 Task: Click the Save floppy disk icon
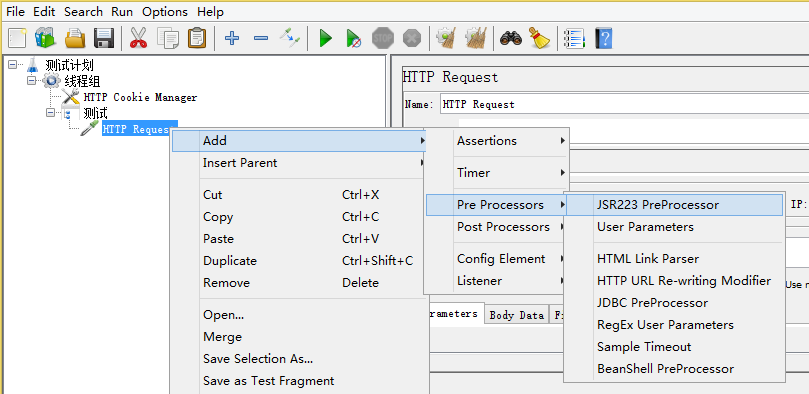tap(104, 38)
